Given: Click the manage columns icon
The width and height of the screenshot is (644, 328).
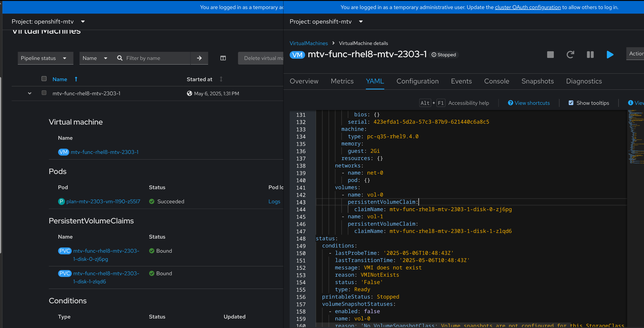Looking at the screenshot, I should point(223,58).
